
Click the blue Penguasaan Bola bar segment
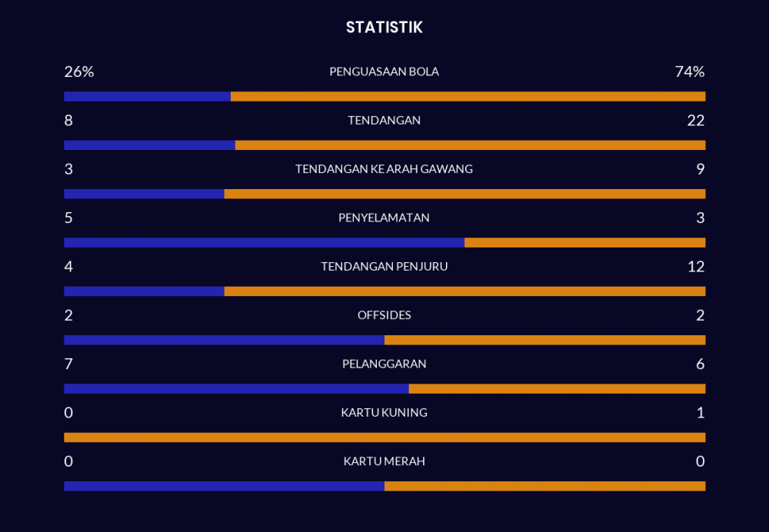tap(147, 97)
